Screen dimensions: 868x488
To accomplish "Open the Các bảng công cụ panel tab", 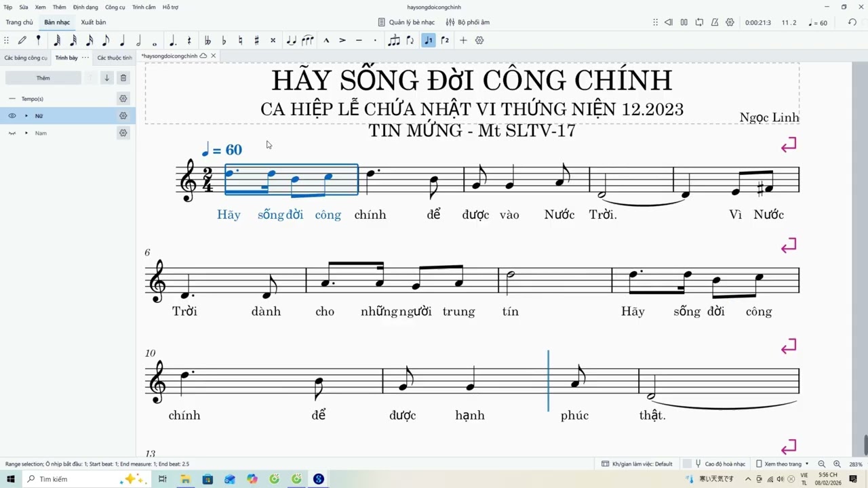I will pyautogui.click(x=26, y=58).
